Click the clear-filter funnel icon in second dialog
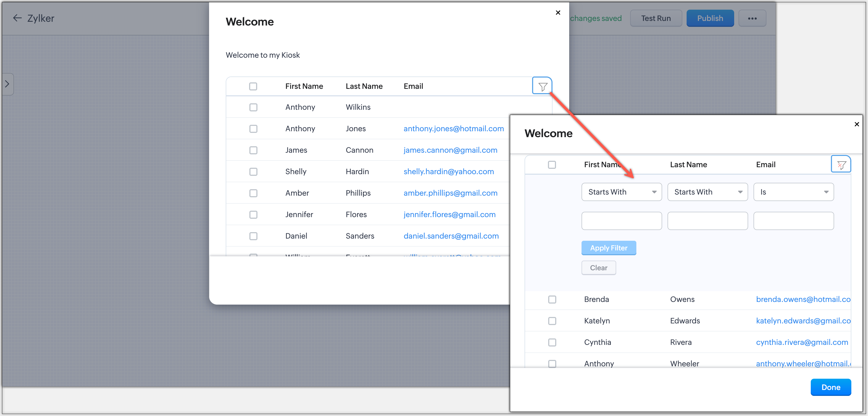Screen dimensions: 868x416 click(841, 165)
